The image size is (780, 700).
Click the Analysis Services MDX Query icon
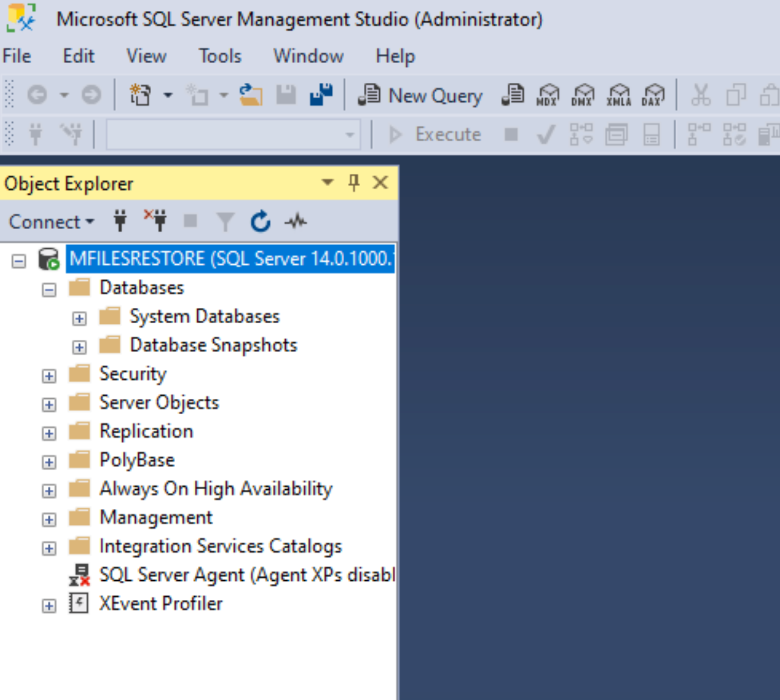point(548,95)
